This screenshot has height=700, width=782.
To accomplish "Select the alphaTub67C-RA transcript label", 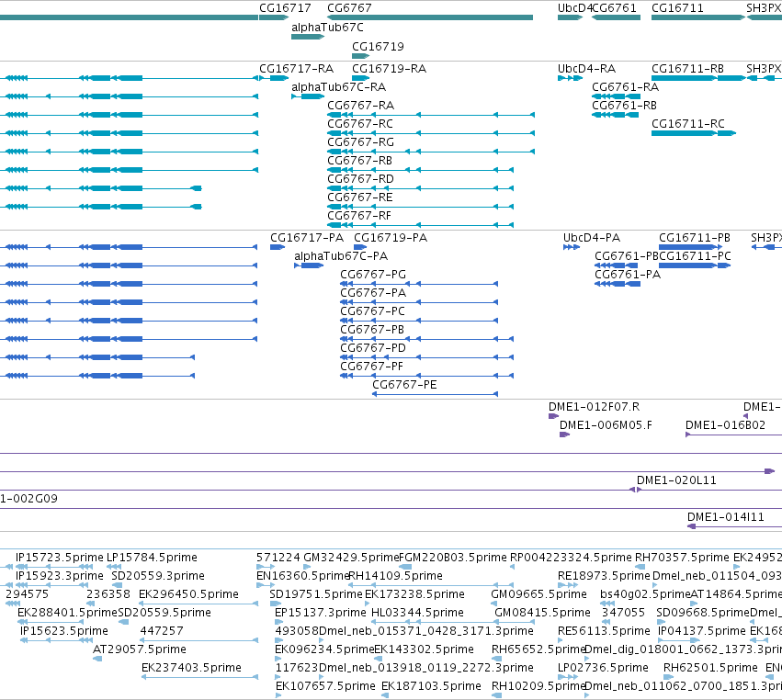I will [x=339, y=86].
